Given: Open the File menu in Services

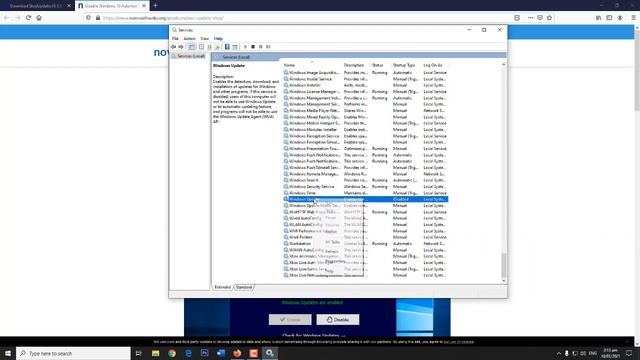Looking at the screenshot, I should point(175,38).
